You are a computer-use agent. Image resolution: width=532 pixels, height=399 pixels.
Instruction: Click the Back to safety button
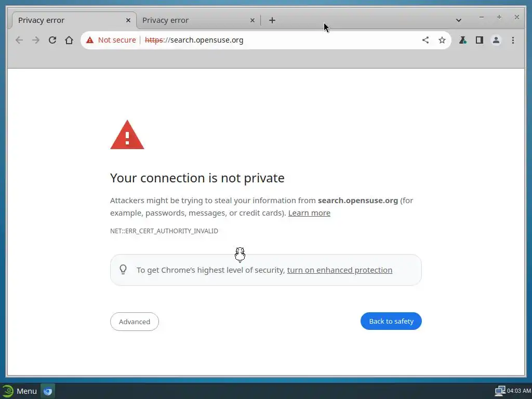click(x=391, y=321)
